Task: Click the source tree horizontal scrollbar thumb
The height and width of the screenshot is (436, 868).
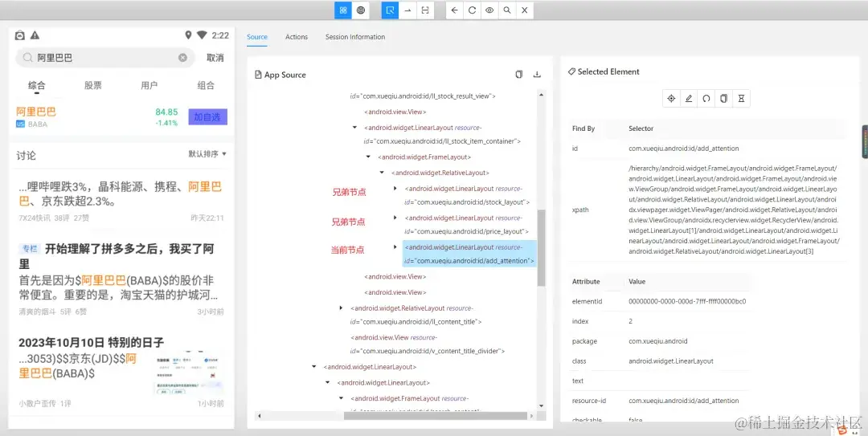Action: pos(435,416)
